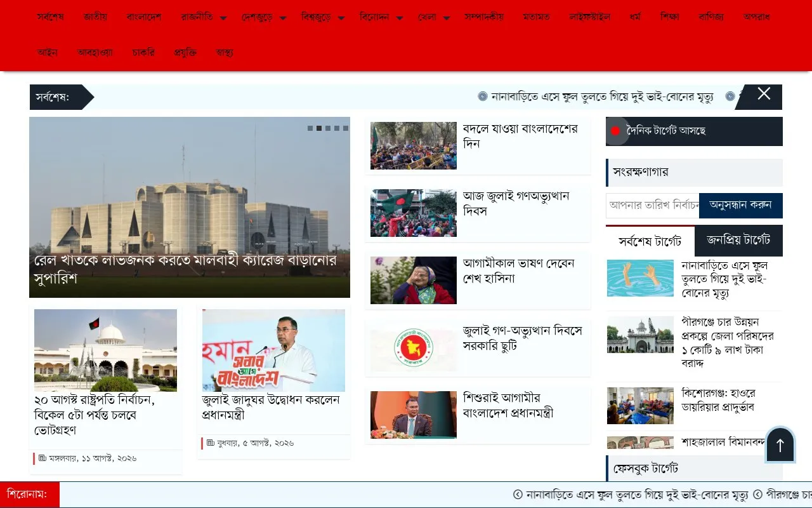The height and width of the screenshot is (508, 812).
Task: Click bullet icon before top ticker headline নানাবাড়িতে
Action: click(483, 97)
